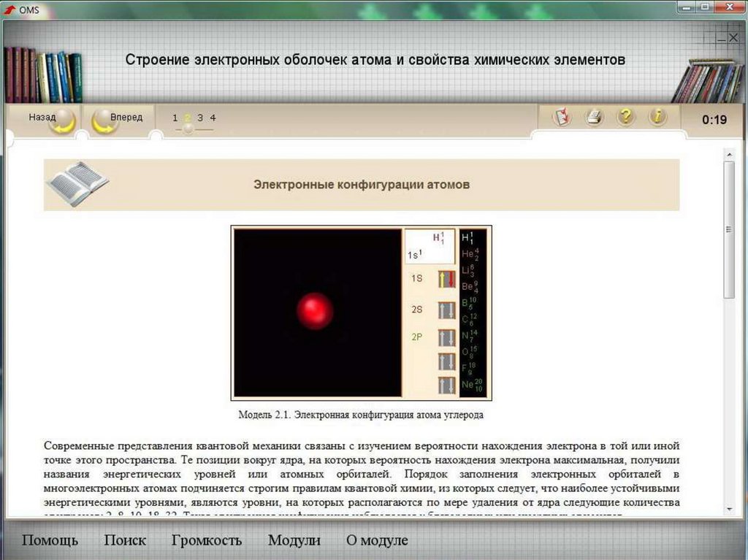Toggle the 1S orbital electron box
The image size is (748, 560).
(446, 279)
